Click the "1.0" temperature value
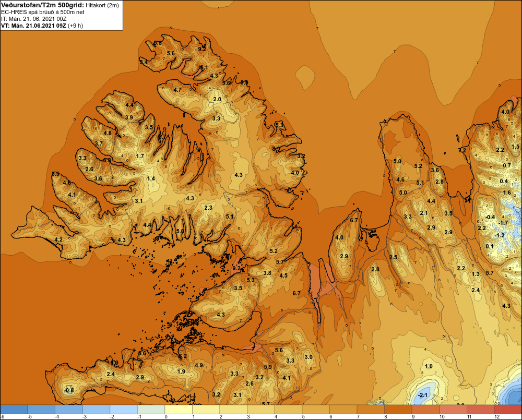This screenshot has width=522, height=420. (x=429, y=366)
